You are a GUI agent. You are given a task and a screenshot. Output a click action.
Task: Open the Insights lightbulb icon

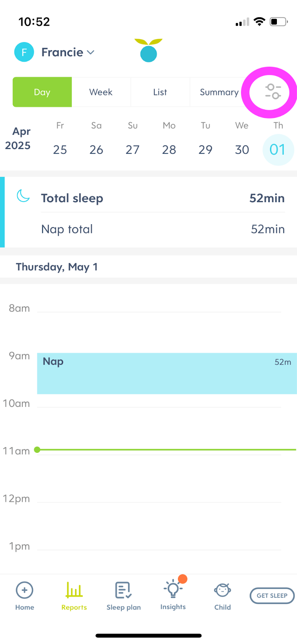173,590
